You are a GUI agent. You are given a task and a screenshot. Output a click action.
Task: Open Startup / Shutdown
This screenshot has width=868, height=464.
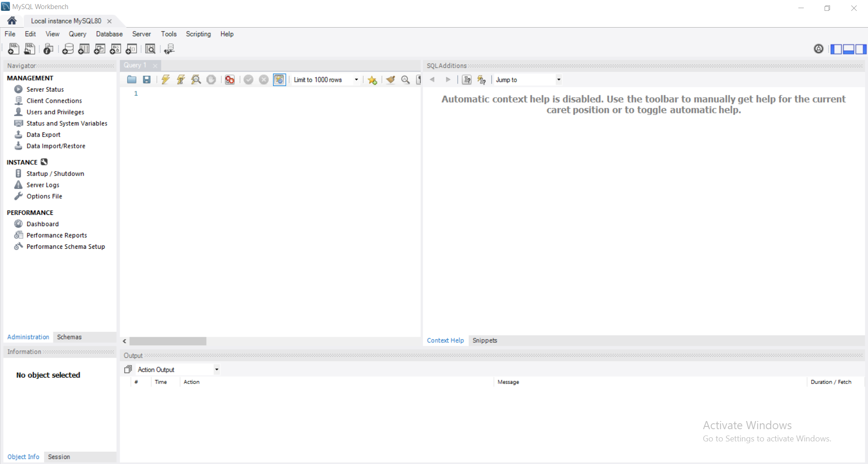pos(55,174)
